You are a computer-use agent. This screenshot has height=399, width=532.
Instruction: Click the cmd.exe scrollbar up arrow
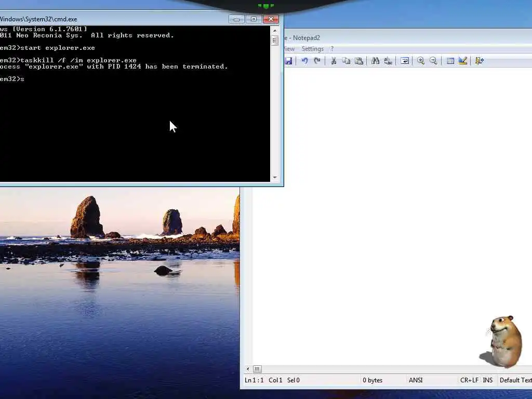pyautogui.click(x=275, y=31)
